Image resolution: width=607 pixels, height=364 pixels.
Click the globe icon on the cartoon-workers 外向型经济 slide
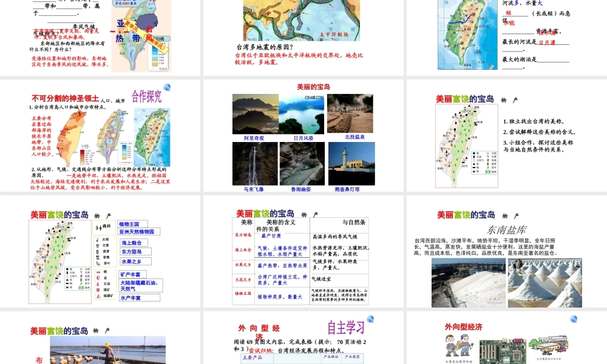574,318
